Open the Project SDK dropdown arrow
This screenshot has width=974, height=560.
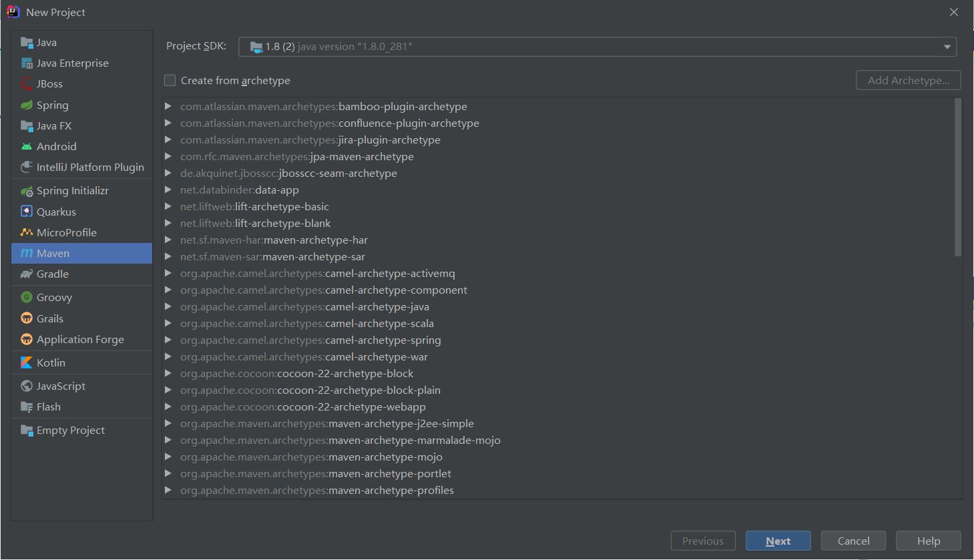click(947, 47)
